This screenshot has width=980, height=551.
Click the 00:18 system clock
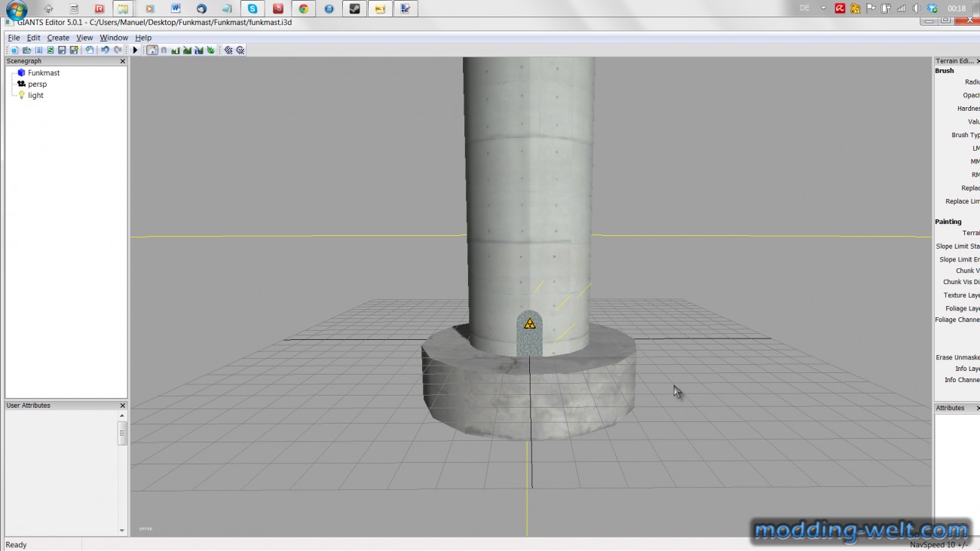(957, 8)
